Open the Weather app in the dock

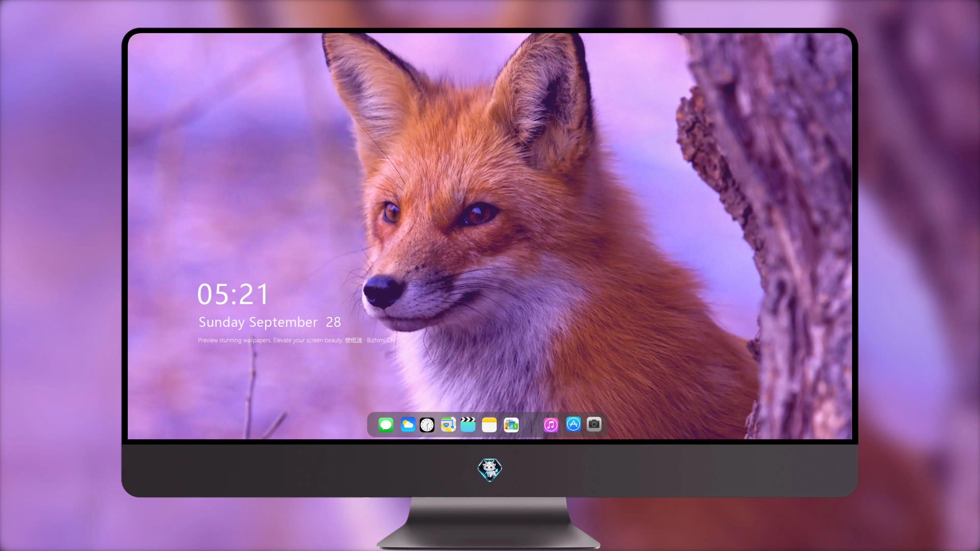coord(408,425)
